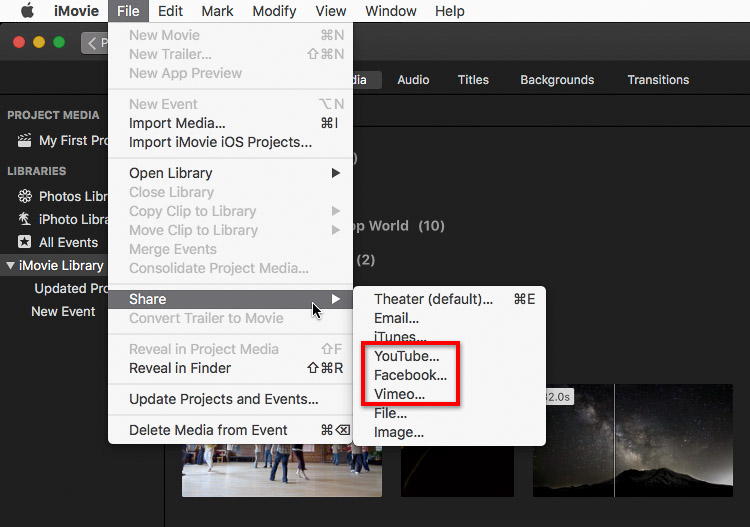Click the back Projects button
750x527 pixels.
[95, 43]
